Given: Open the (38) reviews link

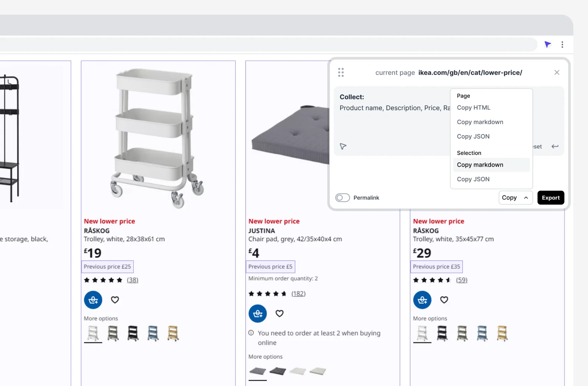Looking at the screenshot, I should [x=133, y=280].
